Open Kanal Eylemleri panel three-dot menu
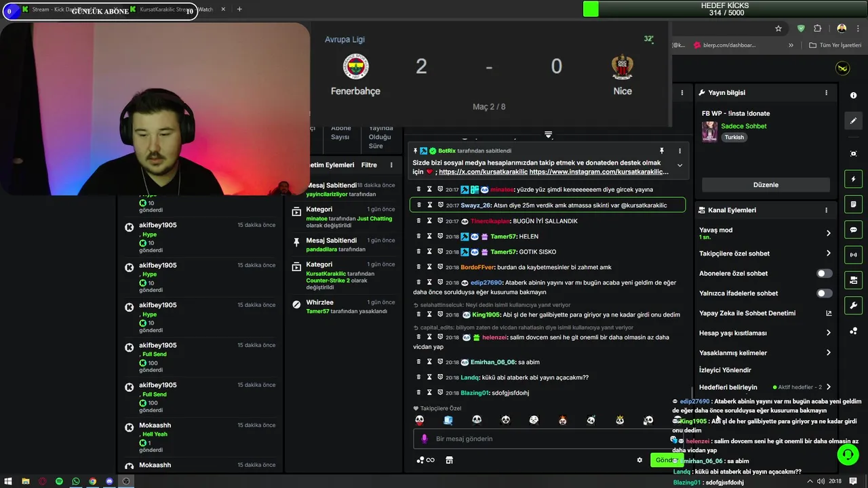The height and width of the screenshot is (488, 868). (x=826, y=210)
